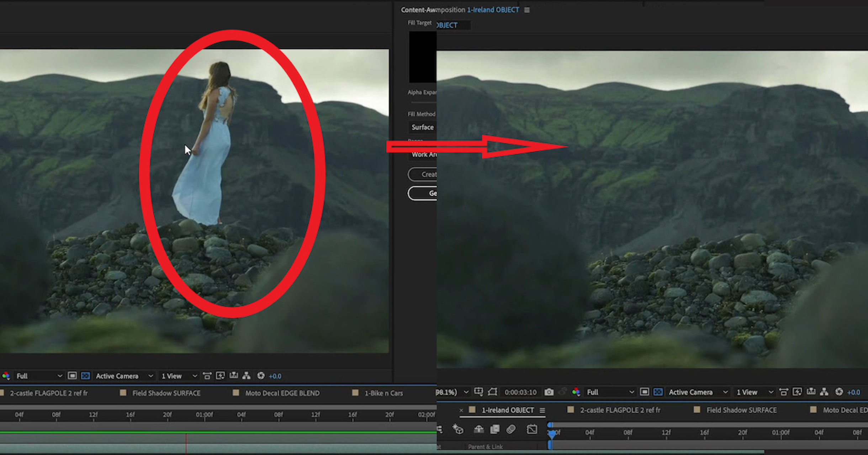Toggle mask and shape path visibility
Screen dimensions: 868x455
[x=493, y=392]
